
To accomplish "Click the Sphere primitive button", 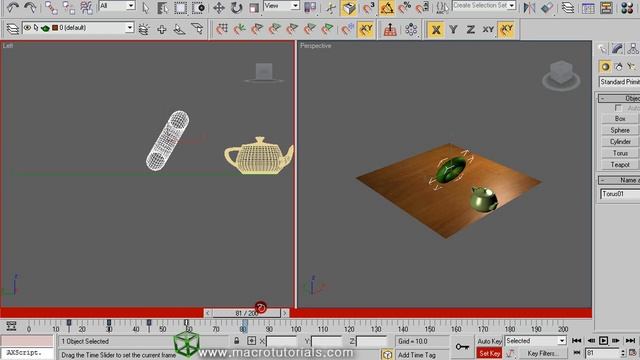I will (620, 130).
